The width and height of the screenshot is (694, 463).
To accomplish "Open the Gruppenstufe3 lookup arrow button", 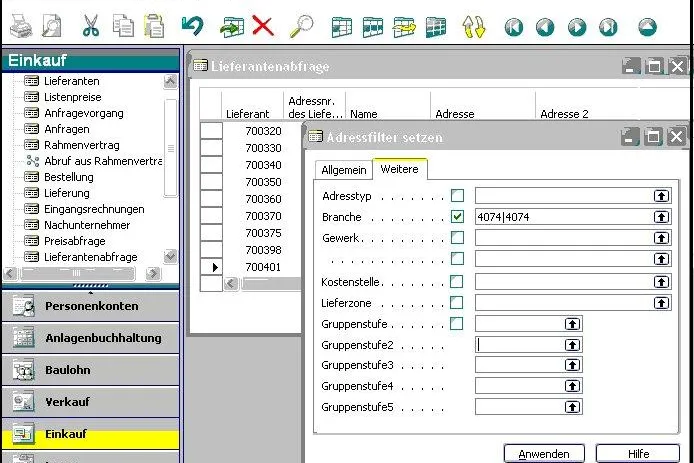I will coord(572,365).
